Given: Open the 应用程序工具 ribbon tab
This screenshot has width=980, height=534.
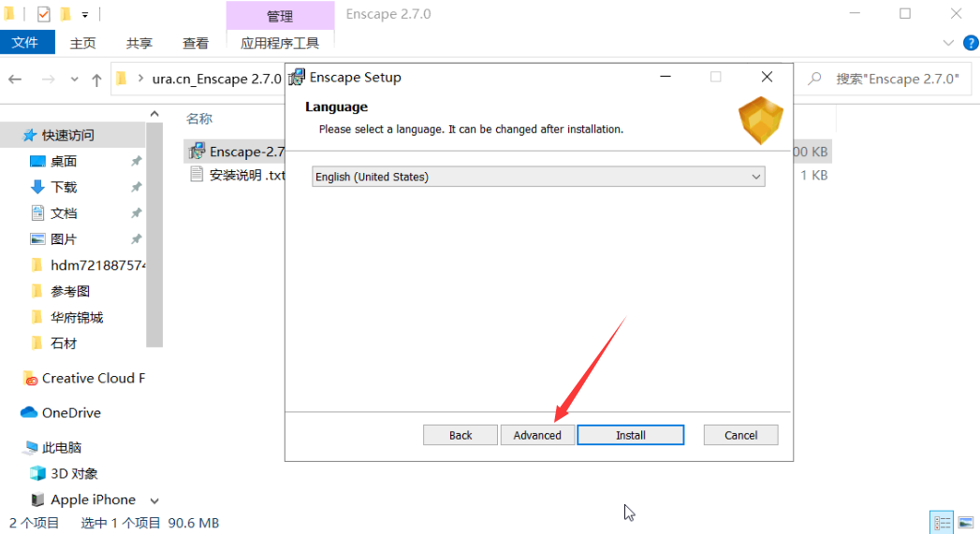Looking at the screenshot, I should tap(279, 43).
